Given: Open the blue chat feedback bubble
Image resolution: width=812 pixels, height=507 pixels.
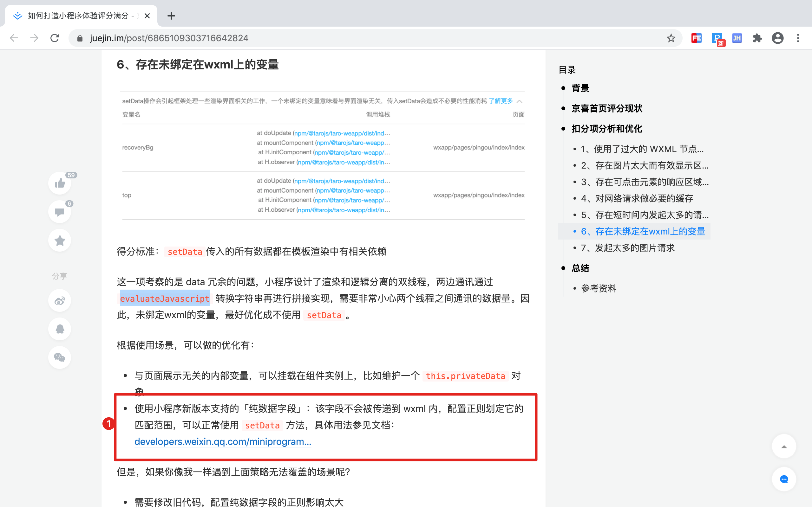Looking at the screenshot, I should tap(784, 479).
